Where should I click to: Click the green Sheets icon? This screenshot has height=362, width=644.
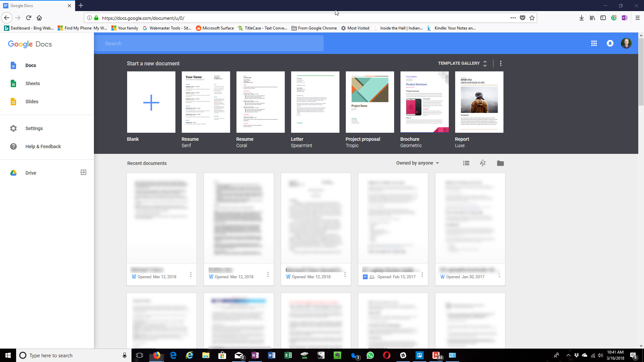pyautogui.click(x=13, y=83)
